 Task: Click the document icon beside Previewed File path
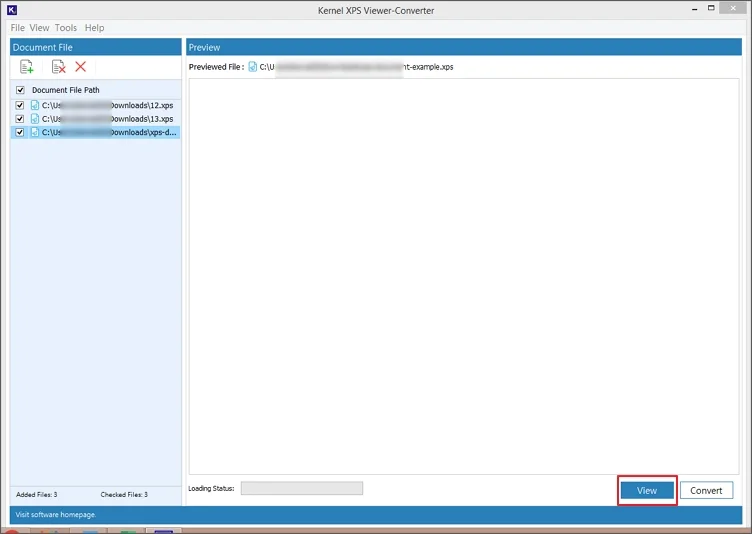tap(253, 67)
